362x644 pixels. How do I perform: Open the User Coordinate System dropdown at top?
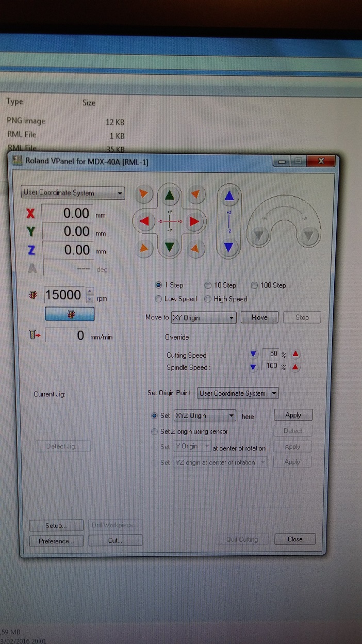73,193
